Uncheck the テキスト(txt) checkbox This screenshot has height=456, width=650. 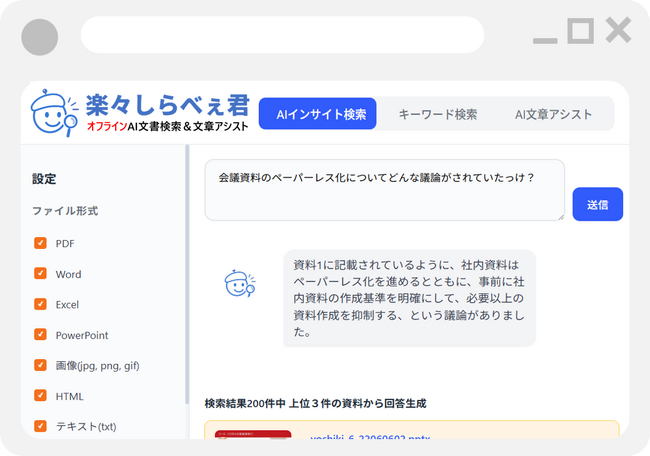click(x=41, y=426)
